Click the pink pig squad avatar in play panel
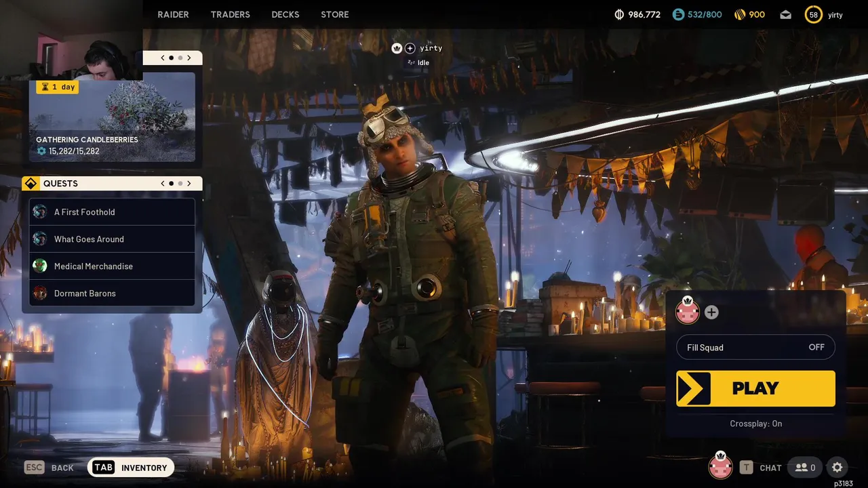Viewport: 868px width, 488px height. click(x=688, y=312)
